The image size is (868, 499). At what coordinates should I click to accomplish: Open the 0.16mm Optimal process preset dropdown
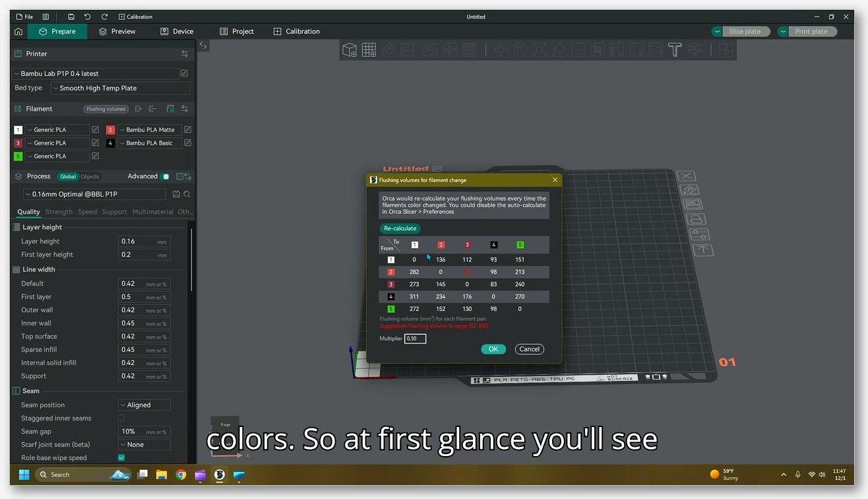[x=94, y=194]
